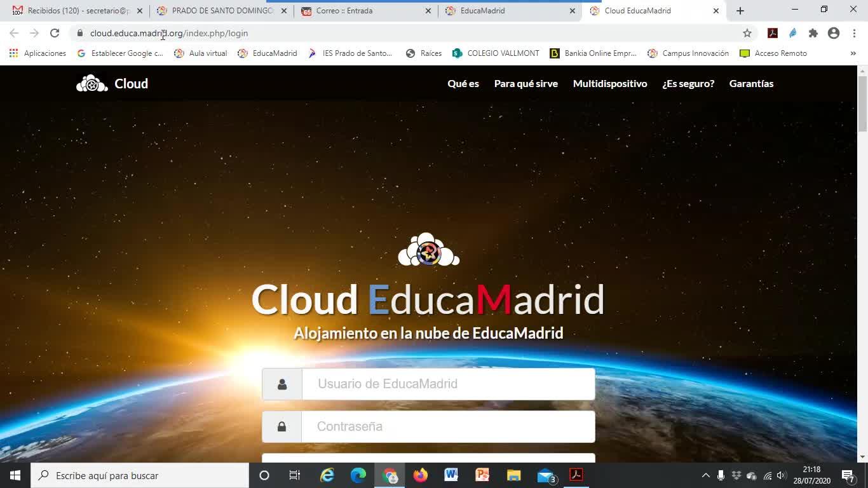Open the Mail app on the taskbar
The width and height of the screenshot is (868, 488).
click(546, 475)
